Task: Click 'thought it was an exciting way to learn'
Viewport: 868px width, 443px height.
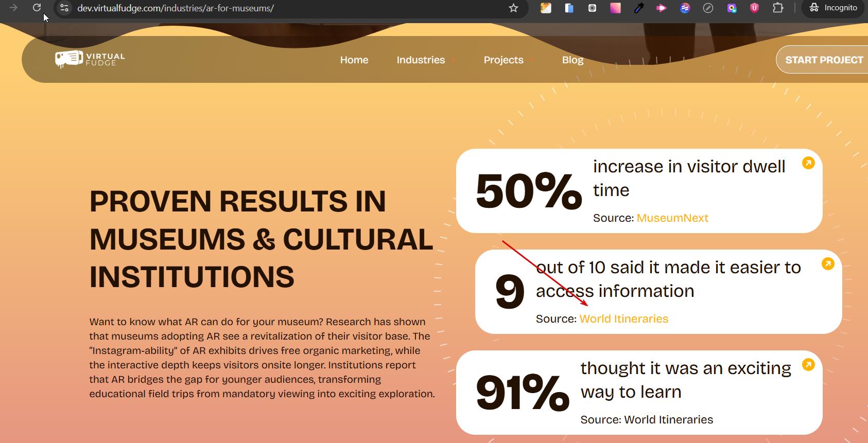Action: [x=686, y=380]
